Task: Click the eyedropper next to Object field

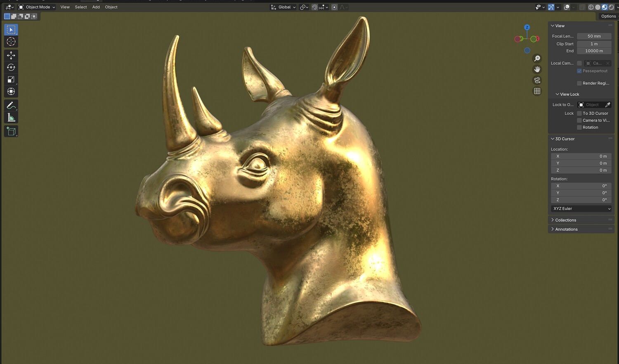Action: click(607, 105)
